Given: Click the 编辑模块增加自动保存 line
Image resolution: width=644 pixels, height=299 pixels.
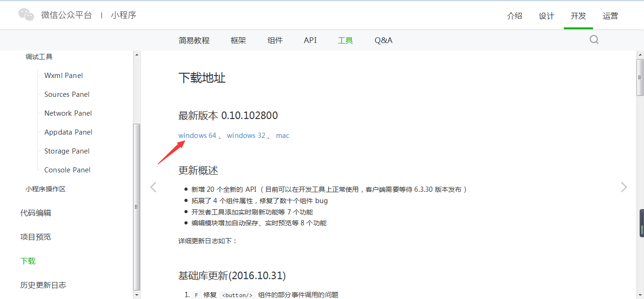Looking at the screenshot, I should pyautogui.click(x=259, y=223).
